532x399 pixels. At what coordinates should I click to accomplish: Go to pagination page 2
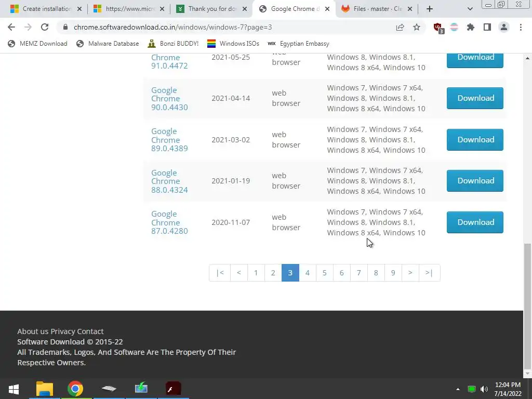[273, 273]
